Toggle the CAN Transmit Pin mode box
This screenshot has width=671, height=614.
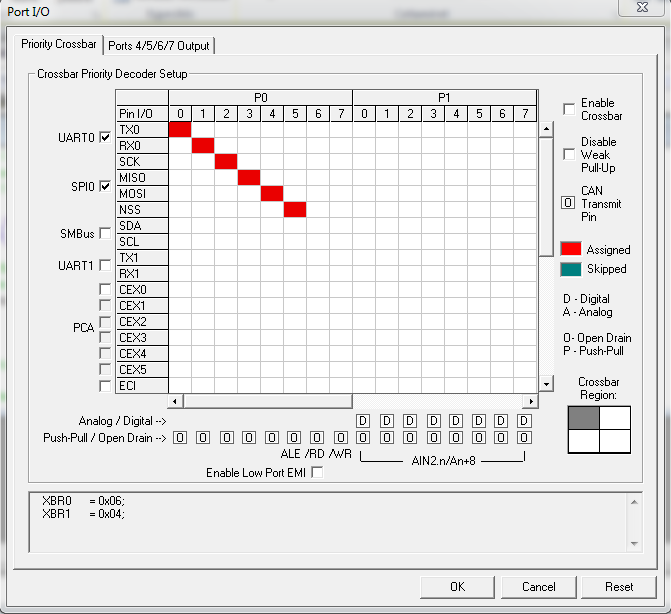click(568, 203)
